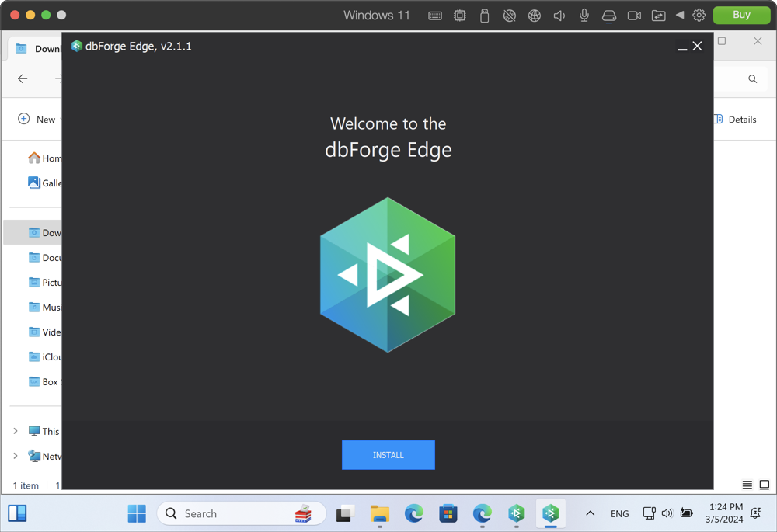Open notification bell in taskbar
Screen dimensions: 777x532
click(x=756, y=513)
